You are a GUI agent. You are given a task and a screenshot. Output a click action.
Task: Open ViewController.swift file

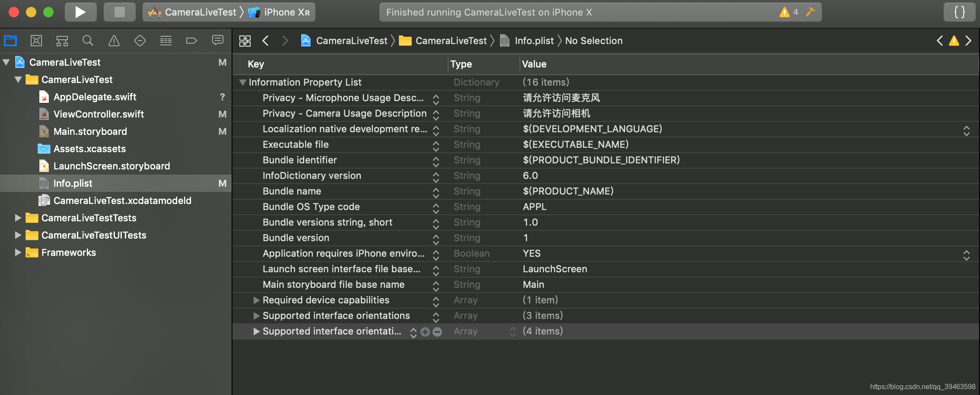(x=99, y=114)
